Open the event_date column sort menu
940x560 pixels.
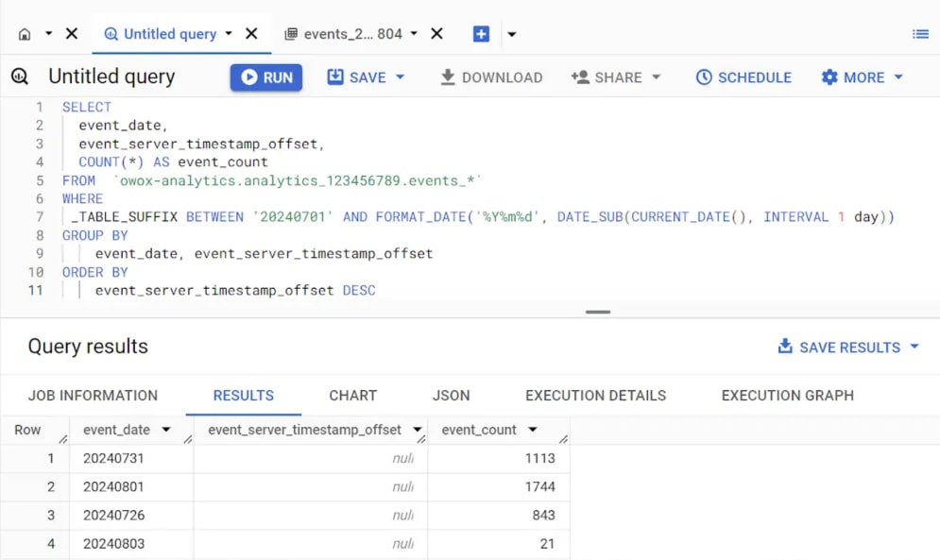[x=166, y=430]
